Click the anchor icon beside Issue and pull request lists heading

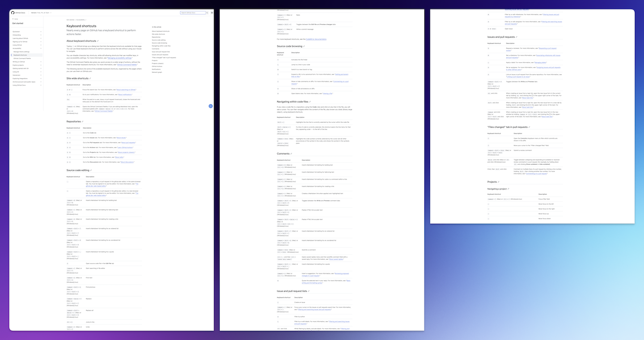pyautogui.click(x=308, y=291)
